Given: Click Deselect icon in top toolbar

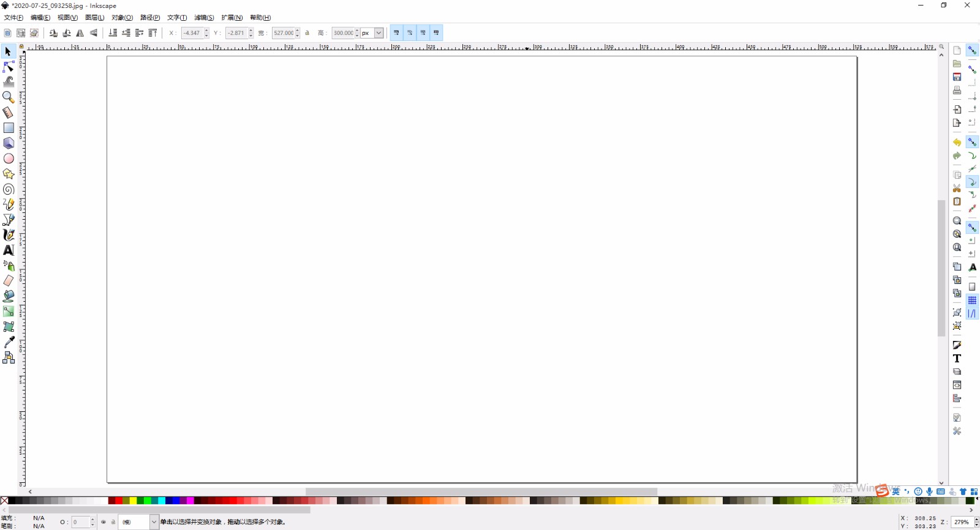Looking at the screenshot, I should tap(34, 33).
